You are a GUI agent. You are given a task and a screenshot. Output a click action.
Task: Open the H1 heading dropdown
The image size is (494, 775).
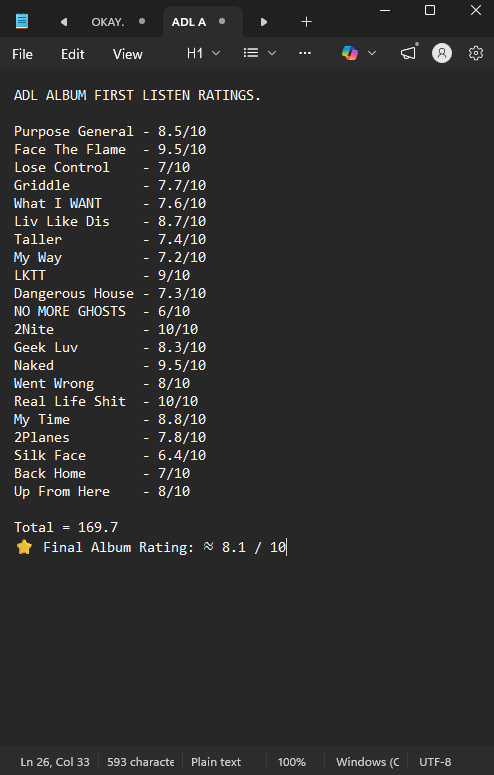pos(203,53)
